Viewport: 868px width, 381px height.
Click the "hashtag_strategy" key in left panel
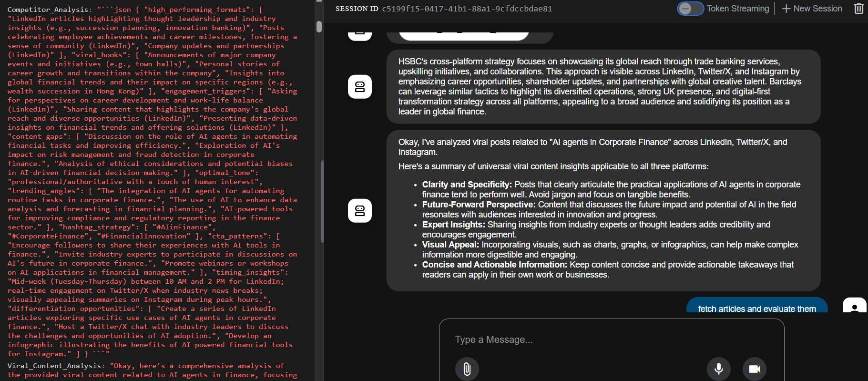click(x=99, y=227)
